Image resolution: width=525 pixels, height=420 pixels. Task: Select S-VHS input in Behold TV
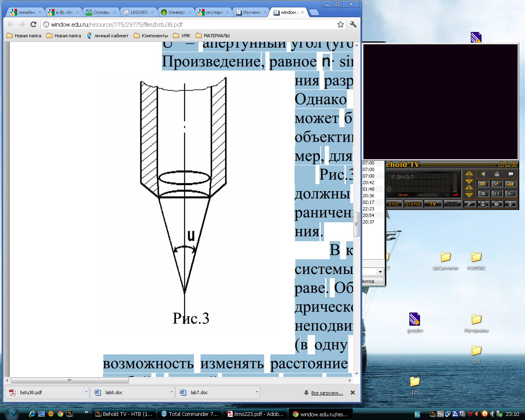click(x=413, y=204)
